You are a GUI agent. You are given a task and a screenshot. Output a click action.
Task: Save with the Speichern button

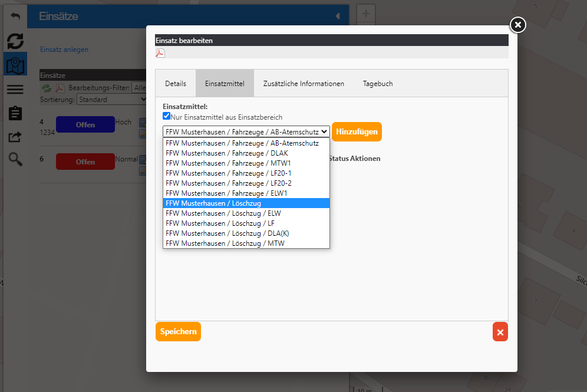click(x=178, y=332)
